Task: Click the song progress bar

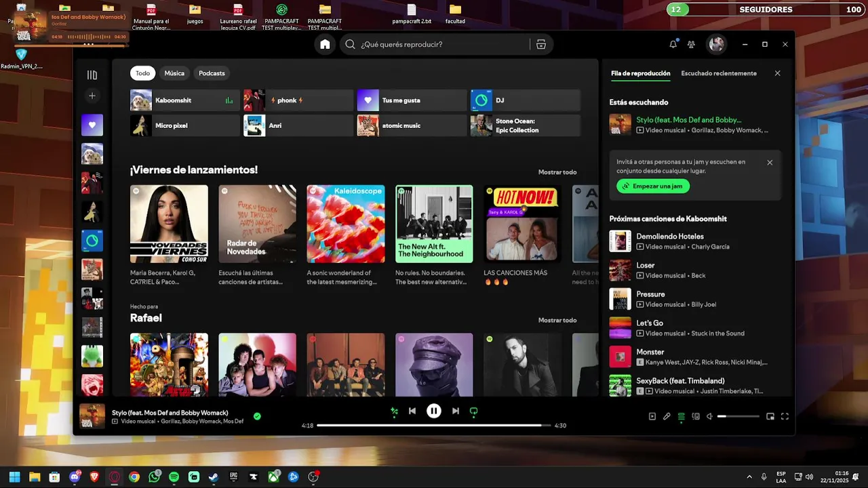Action: 434,426
